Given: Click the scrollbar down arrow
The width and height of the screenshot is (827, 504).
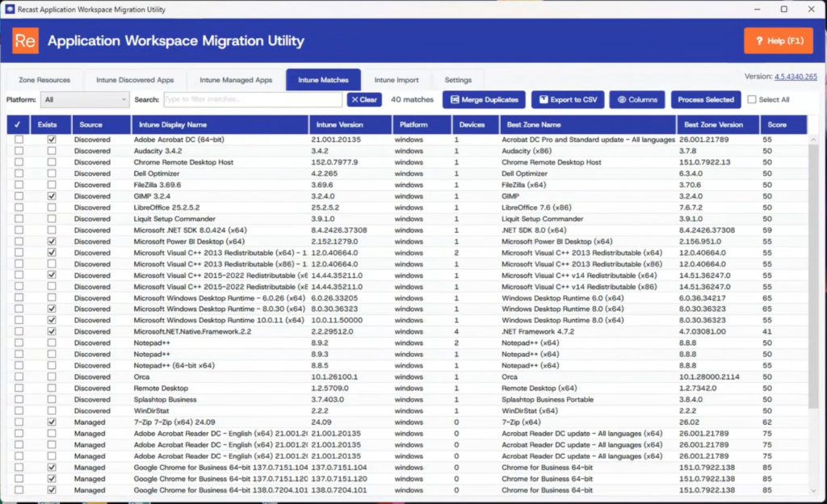Looking at the screenshot, I should (x=812, y=490).
